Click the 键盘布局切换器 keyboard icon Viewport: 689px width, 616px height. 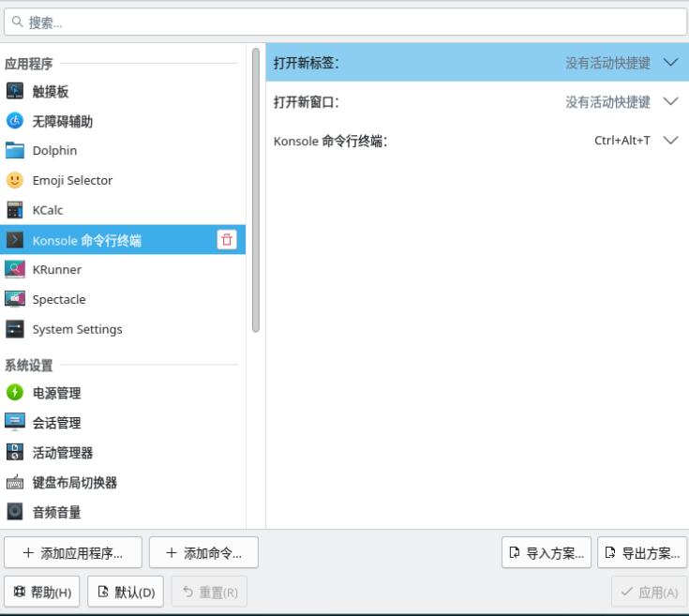coord(14,482)
